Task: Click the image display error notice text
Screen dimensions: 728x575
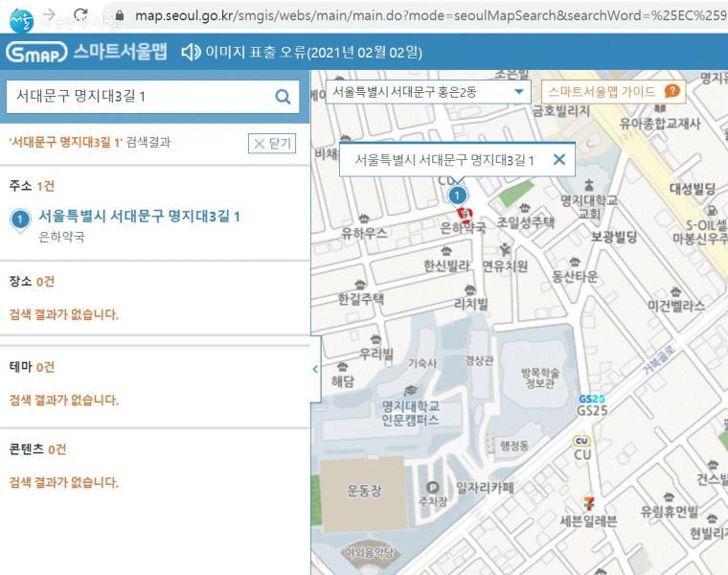Action: click(313, 52)
